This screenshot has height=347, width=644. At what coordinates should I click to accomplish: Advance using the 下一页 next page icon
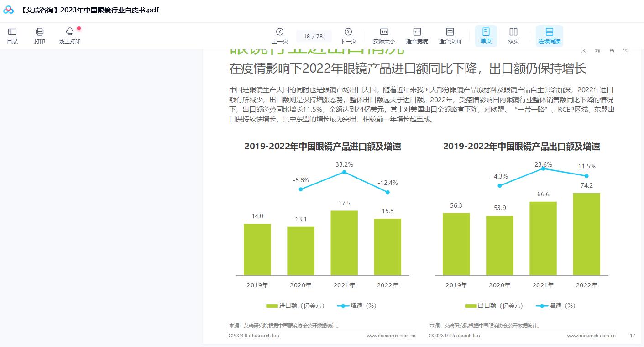coord(348,35)
